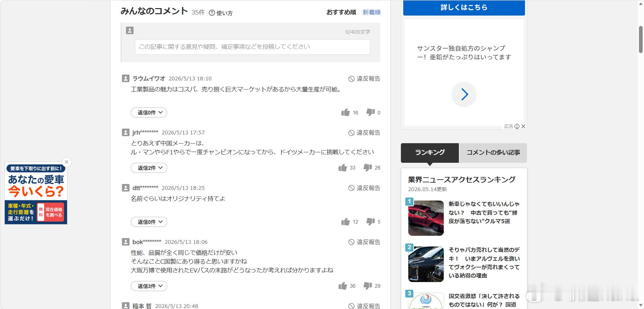Click ラウムイワオ's user avatar icon

point(125,78)
